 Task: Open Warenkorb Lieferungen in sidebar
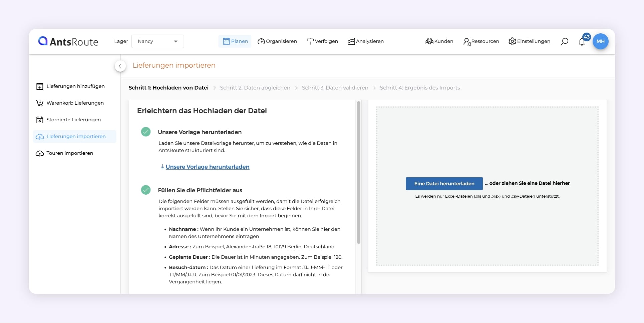[x=75, y=103]
